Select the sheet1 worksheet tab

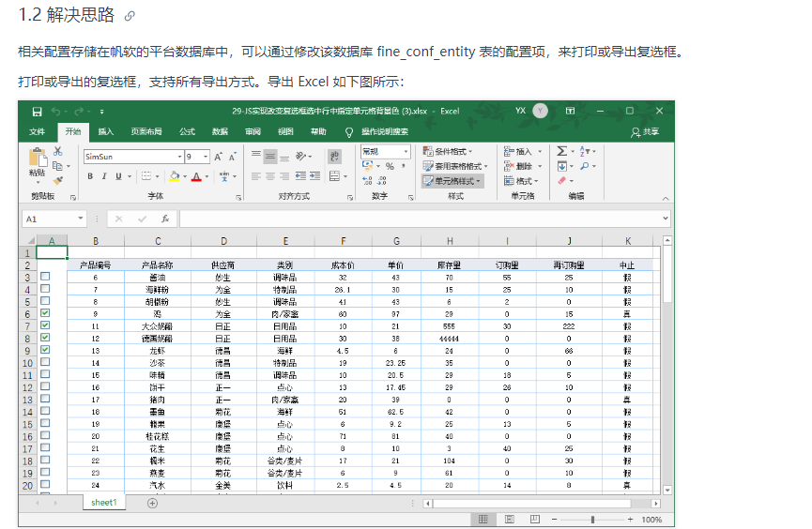(x=104, y=503)
